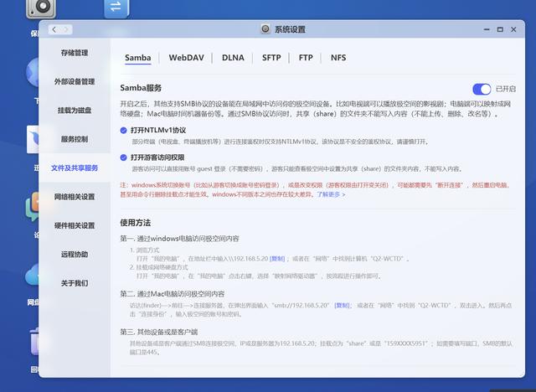The width and height of the screenshot is (536, 392).
Task: Click the system settings gear icon in title
Action: pos(265,29)
